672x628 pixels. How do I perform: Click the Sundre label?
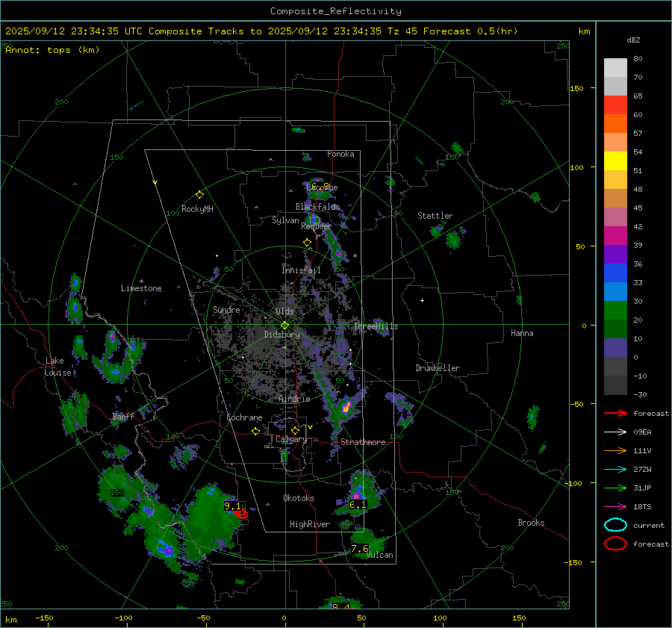point(226,310)
